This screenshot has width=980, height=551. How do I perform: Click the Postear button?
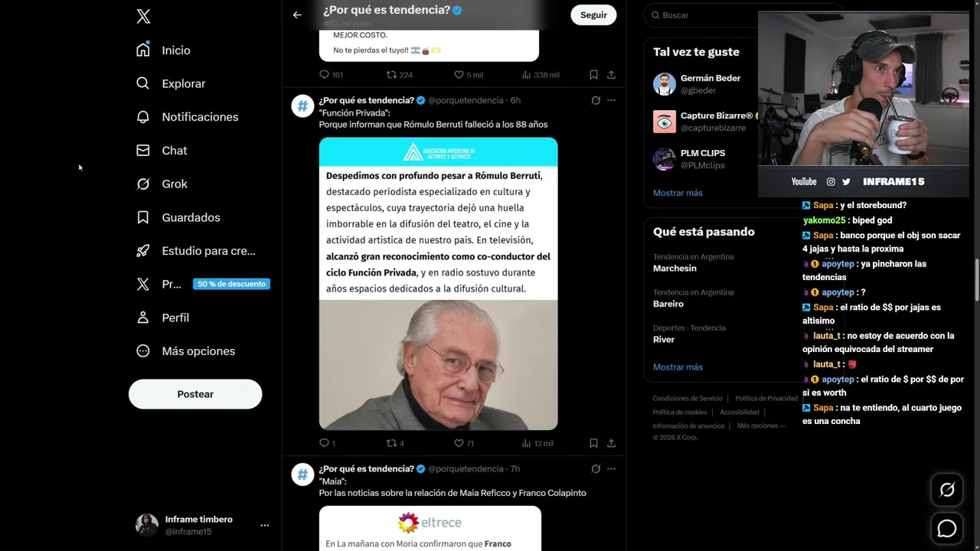[195, 394]
